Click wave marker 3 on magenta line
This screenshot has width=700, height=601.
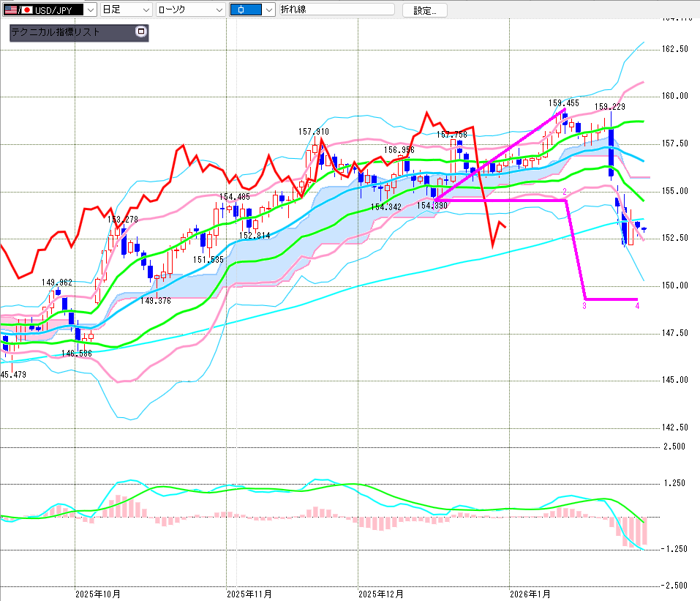point(584,306)
